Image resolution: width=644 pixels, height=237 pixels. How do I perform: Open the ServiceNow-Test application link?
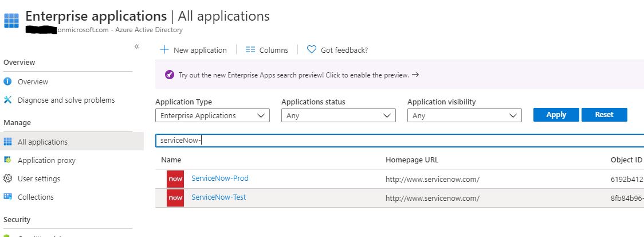218,197
